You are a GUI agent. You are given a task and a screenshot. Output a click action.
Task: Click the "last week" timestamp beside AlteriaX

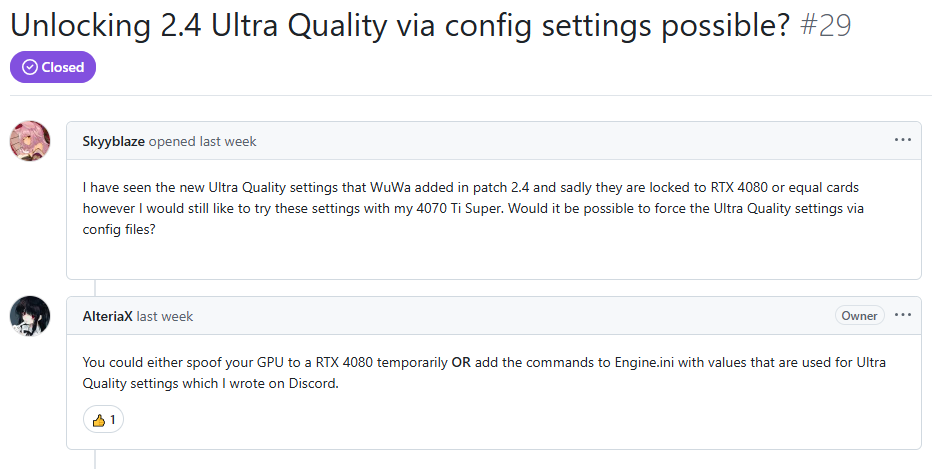pos(165,316)
